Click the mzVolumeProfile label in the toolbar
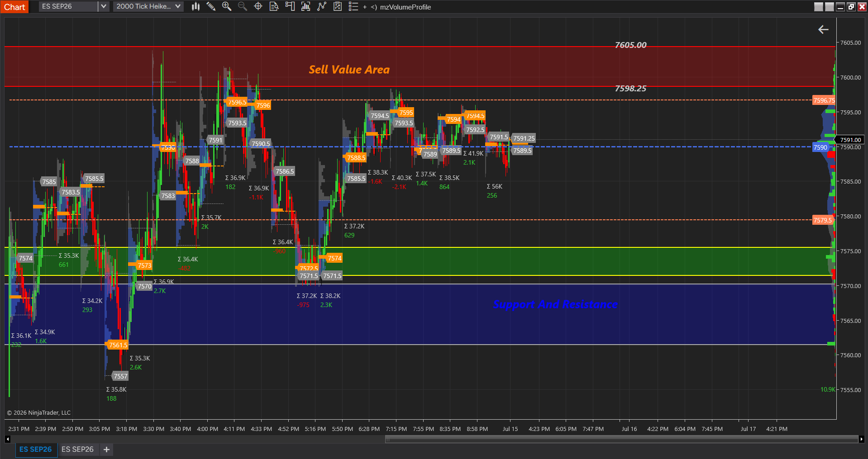The width and height of the screenshot is (868, 459). pyautogui.click(x=405, y=7)
